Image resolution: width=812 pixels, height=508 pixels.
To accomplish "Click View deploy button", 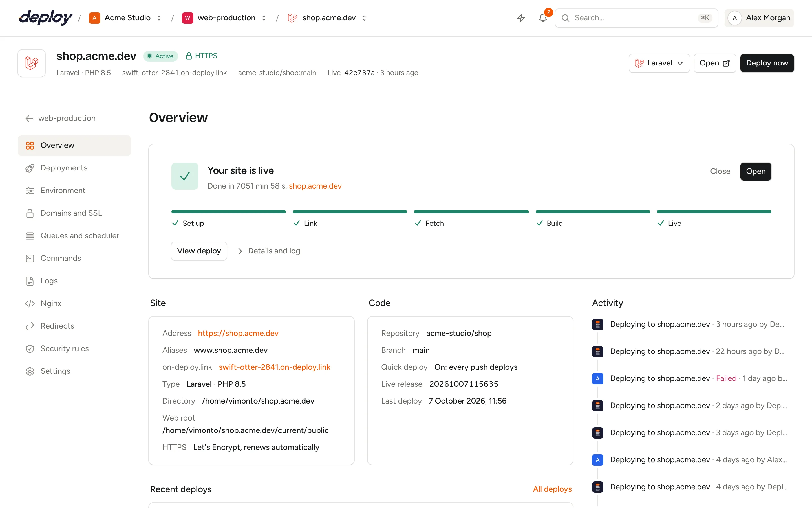I will pyautogui.click(x=199, y=251).
